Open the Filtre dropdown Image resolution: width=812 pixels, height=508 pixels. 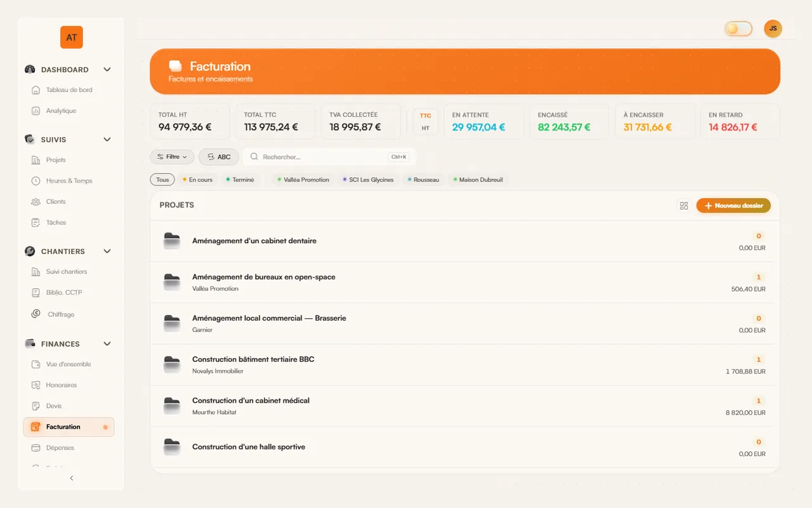pos(172,157)
